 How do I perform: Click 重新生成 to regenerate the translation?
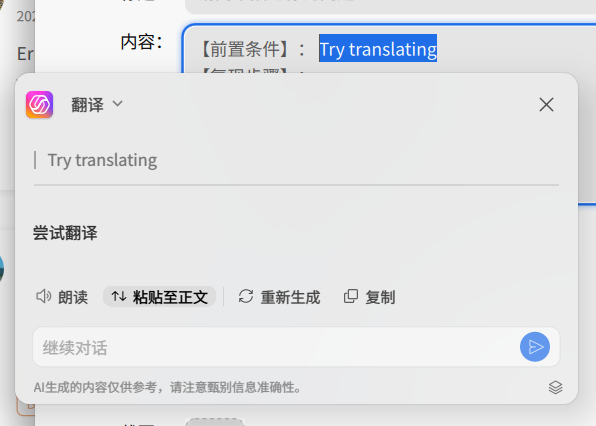(x=279, y=297)
